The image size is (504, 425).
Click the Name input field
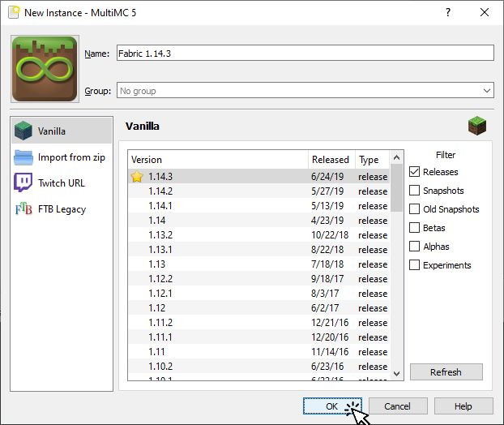[x=305, y=53]
